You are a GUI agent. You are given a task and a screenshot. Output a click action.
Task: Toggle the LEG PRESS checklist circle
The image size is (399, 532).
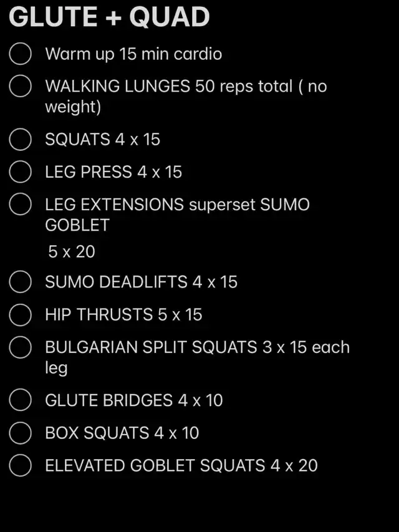pyautogui.click(x=21, y=172)
